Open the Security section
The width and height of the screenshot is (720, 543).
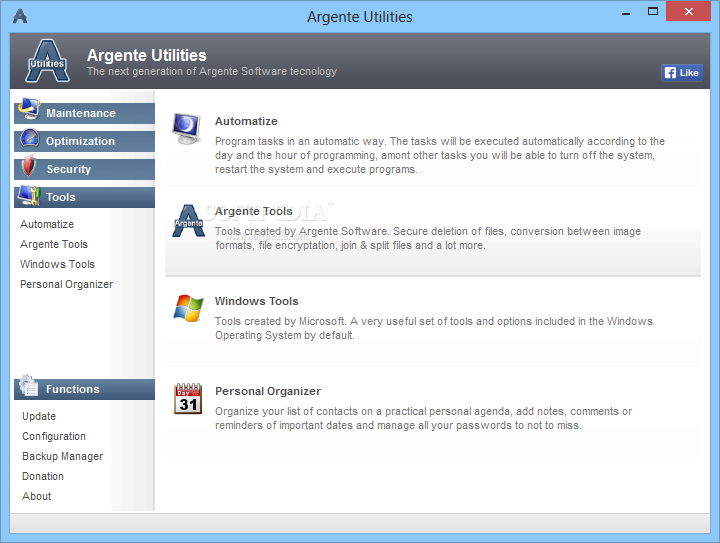[84, 169]
